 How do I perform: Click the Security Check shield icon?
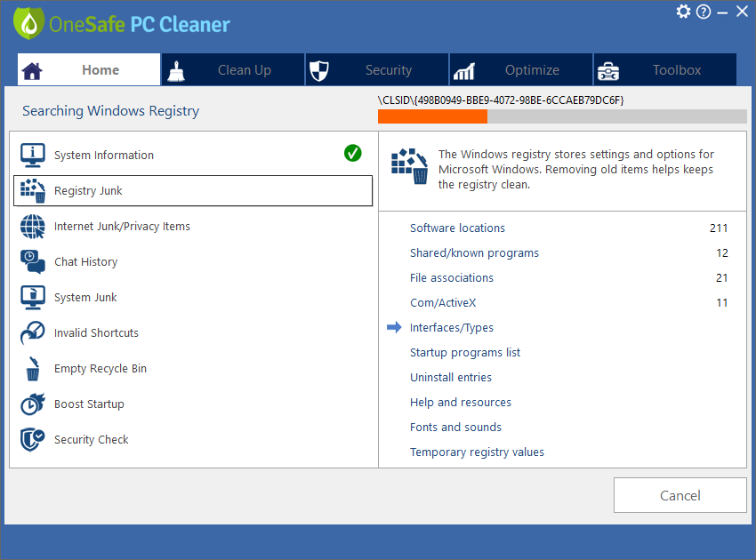tap(33, 439)
